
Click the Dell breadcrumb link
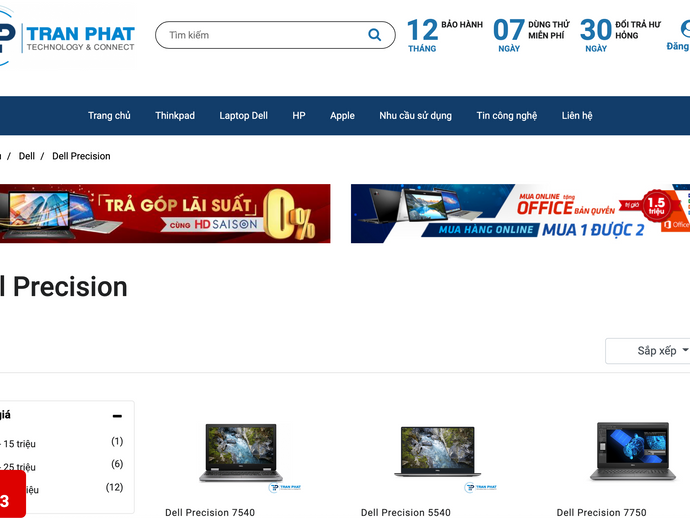[26, 156]
